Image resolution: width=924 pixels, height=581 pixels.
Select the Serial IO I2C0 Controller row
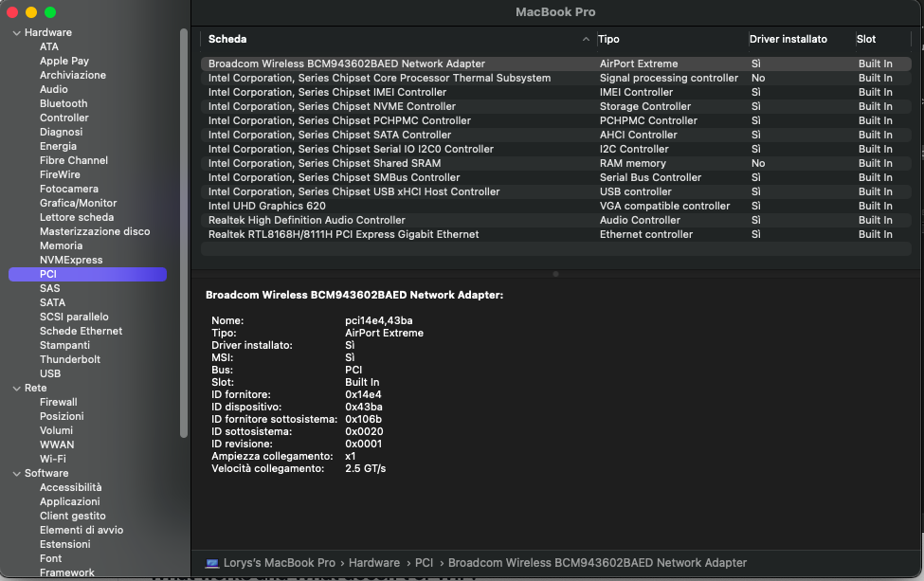click(555, 149)
